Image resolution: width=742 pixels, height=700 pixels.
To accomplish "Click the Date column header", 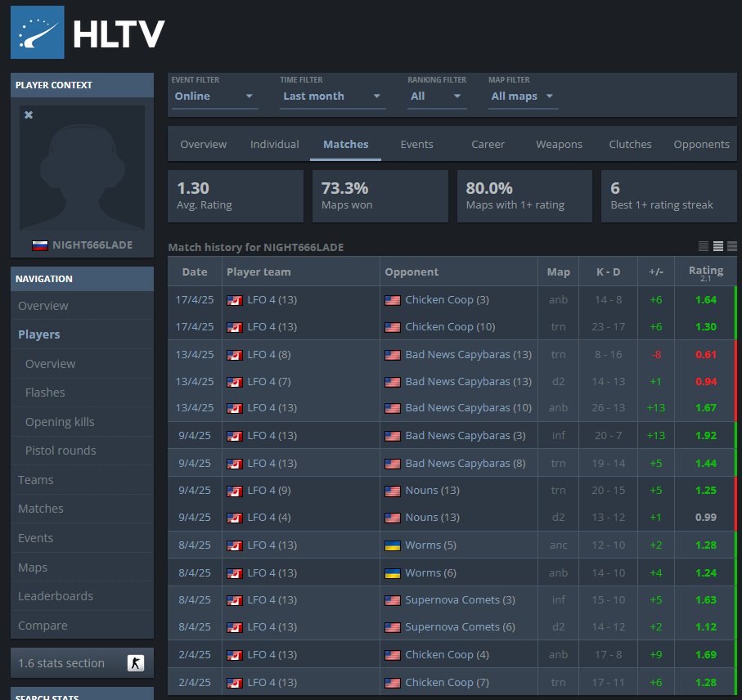I will coord(195,272).
